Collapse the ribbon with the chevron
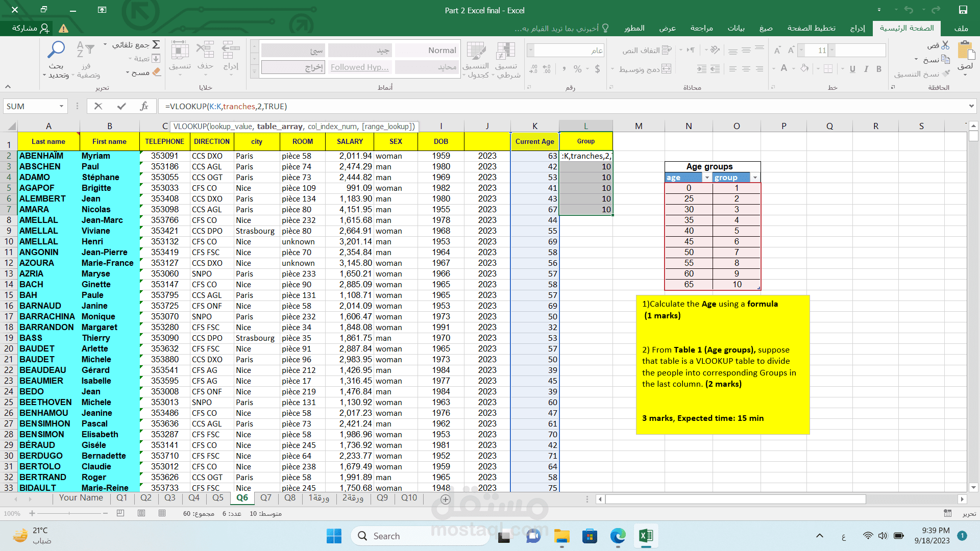This screenshot has width=980, height=551. click(x=8, y=87)
